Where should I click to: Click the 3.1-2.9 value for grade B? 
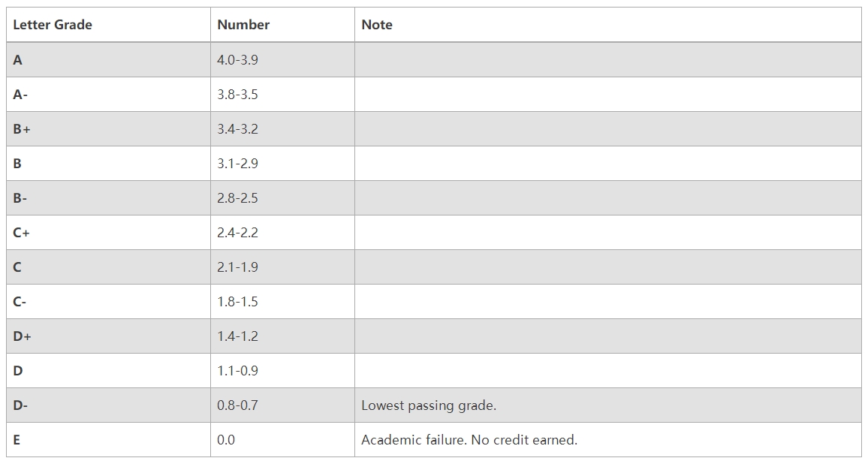[x=237, y=164]
